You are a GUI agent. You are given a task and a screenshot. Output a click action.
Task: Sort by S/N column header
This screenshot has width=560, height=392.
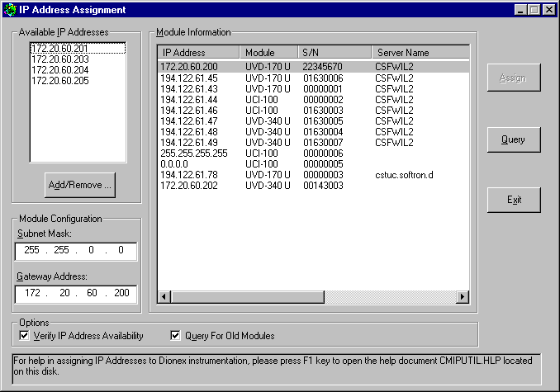335,53
